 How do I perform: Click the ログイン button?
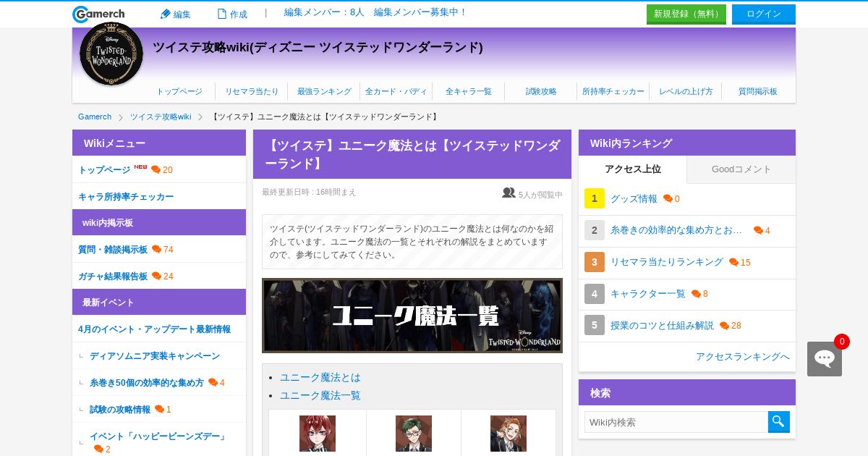click(764, 14)
